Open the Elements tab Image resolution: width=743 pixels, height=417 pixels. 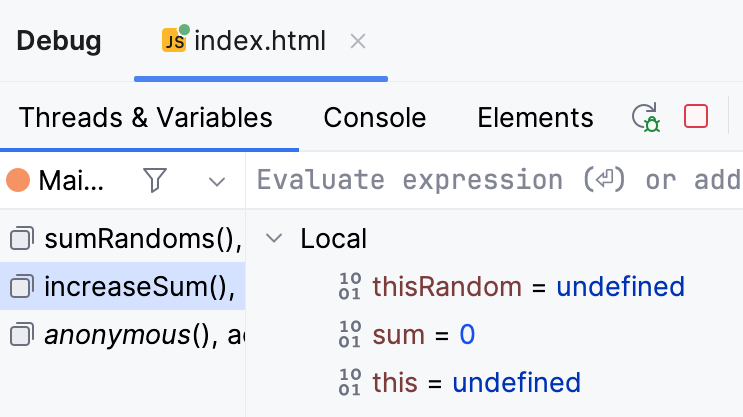pyautogui.click(x=535, y=117)
